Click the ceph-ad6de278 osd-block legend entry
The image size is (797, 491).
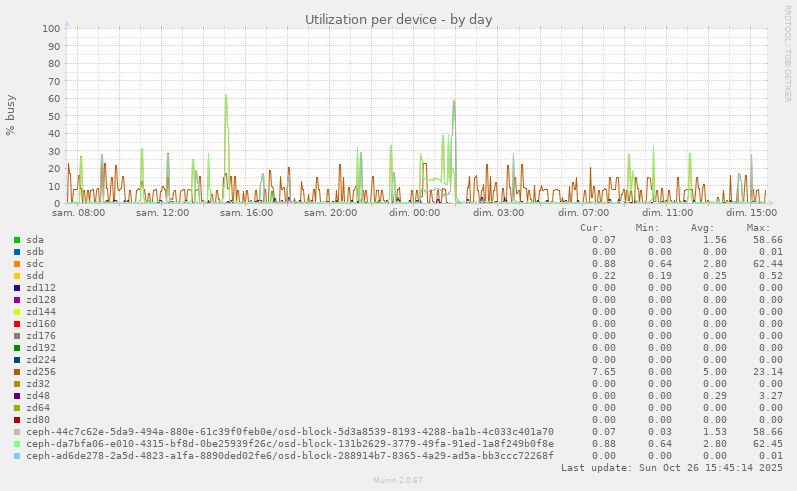(289, 456)
